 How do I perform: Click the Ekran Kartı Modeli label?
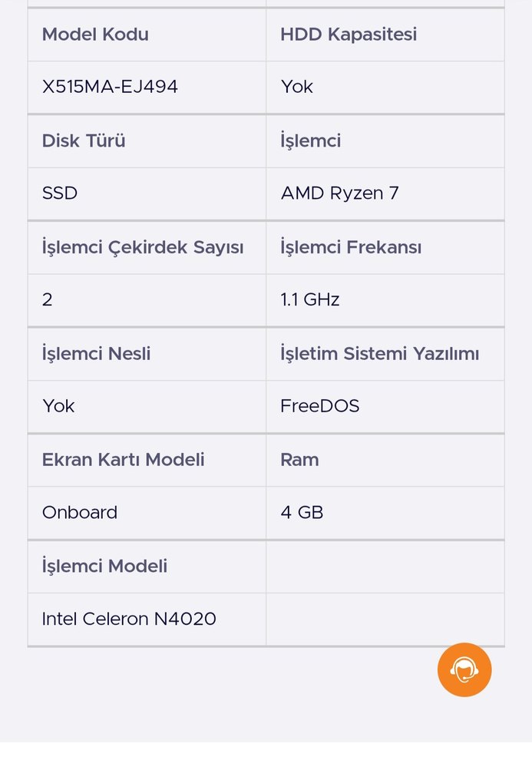click(x=123, y=459)
